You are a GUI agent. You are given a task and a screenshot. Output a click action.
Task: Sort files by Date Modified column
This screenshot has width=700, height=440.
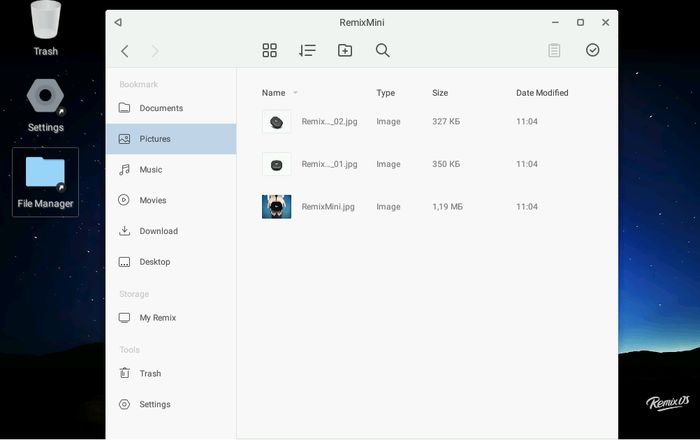click(x=541, y=93)
